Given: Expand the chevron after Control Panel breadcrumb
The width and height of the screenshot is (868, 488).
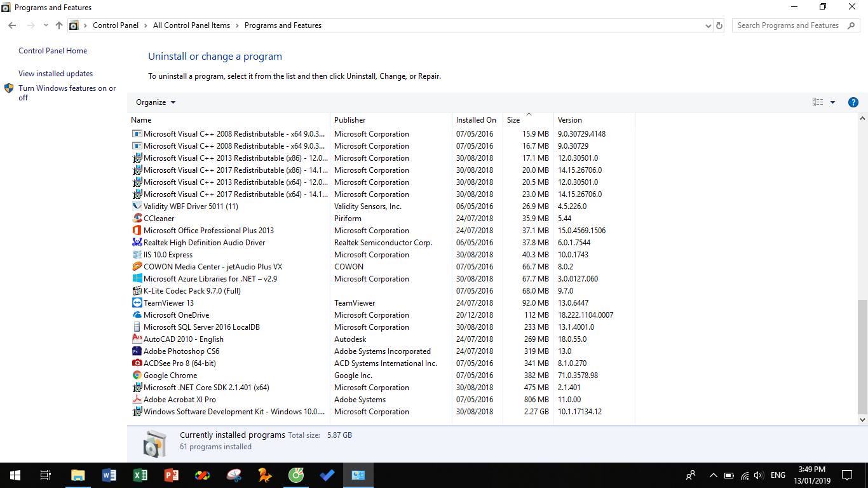Looking at the screenshot, I should tap(146, 25).
